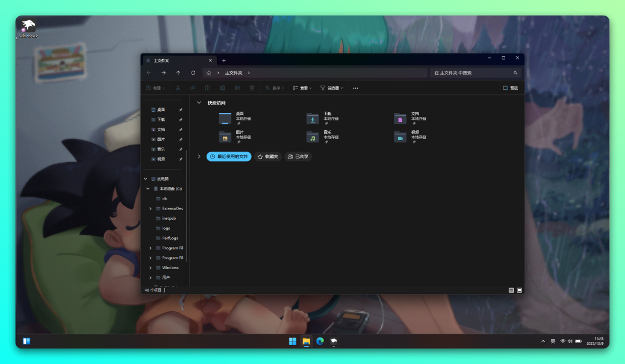625x364 pixels.
Task: Open the 视频 (Videos) folder in the main pane
Action: coord(400,137)
